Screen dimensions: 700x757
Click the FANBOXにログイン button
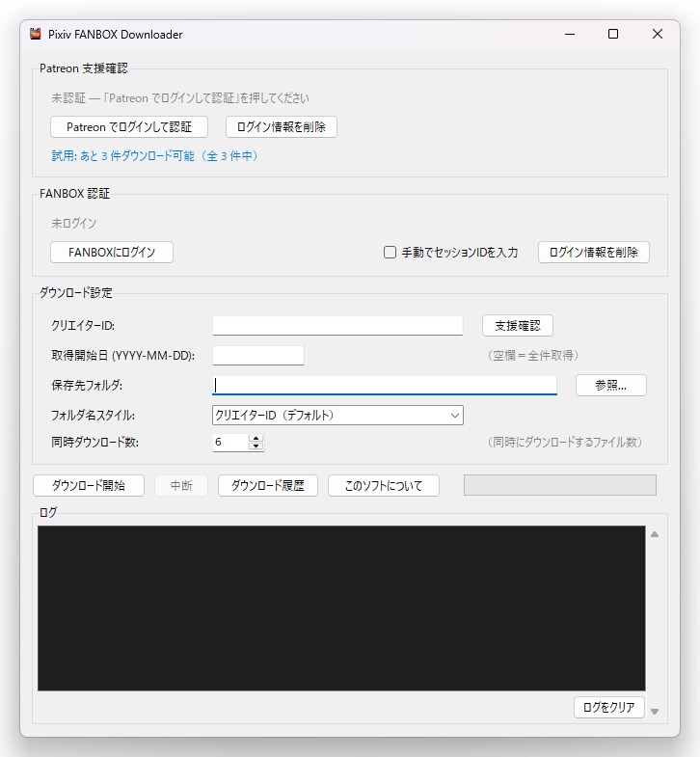(x=111, y=252)
